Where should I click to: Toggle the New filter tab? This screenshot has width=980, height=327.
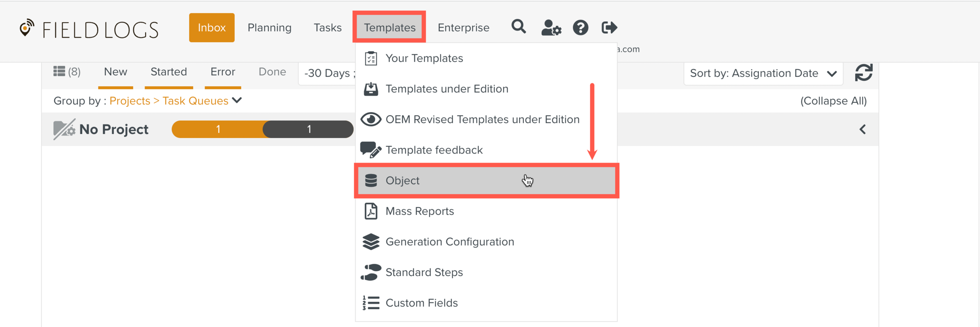115,71
